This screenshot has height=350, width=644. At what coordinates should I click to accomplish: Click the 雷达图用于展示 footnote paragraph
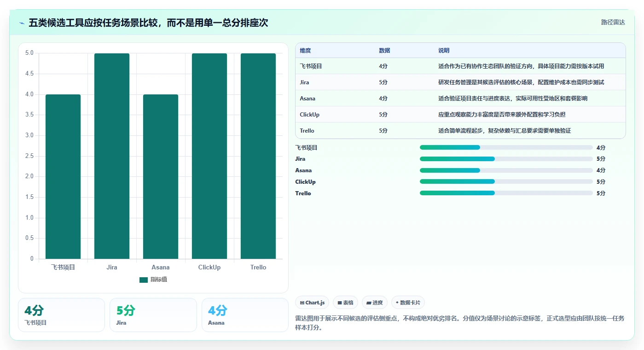click(x=459, y=323)
